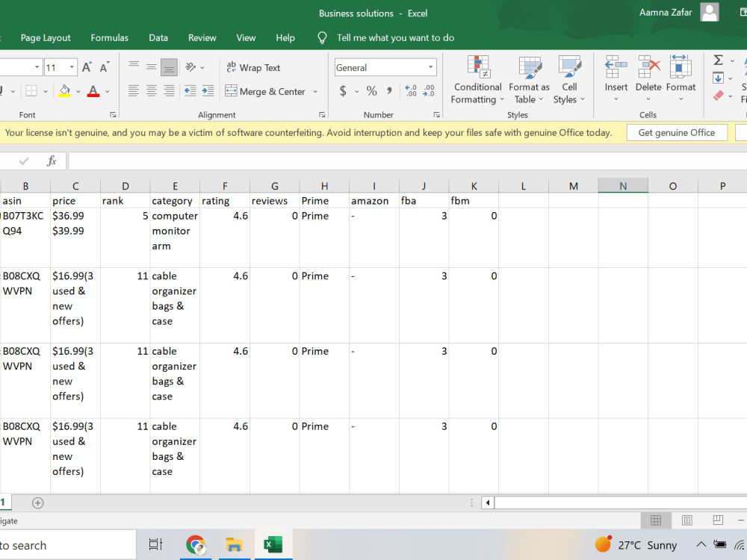Switch to the Data ribbon tab

pos(158,37)
